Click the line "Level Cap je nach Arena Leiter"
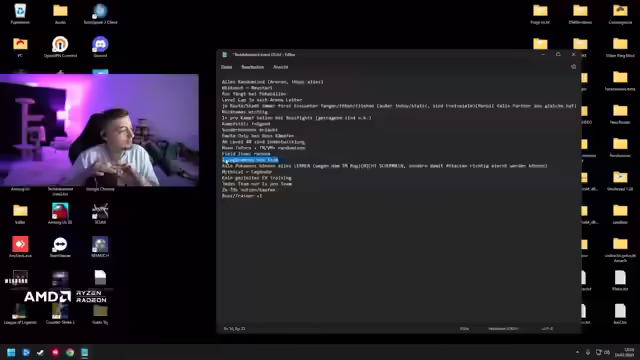This screenshot has width=640, height=360. click(262, 100)
